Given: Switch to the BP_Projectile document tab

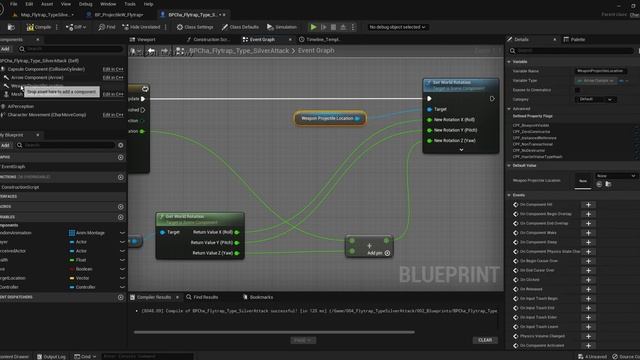Looking at the screenshot, I should (116, 15).
